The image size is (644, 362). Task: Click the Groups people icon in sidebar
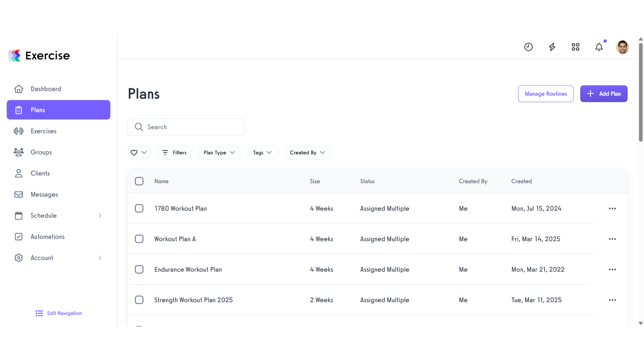click(19, 152)
